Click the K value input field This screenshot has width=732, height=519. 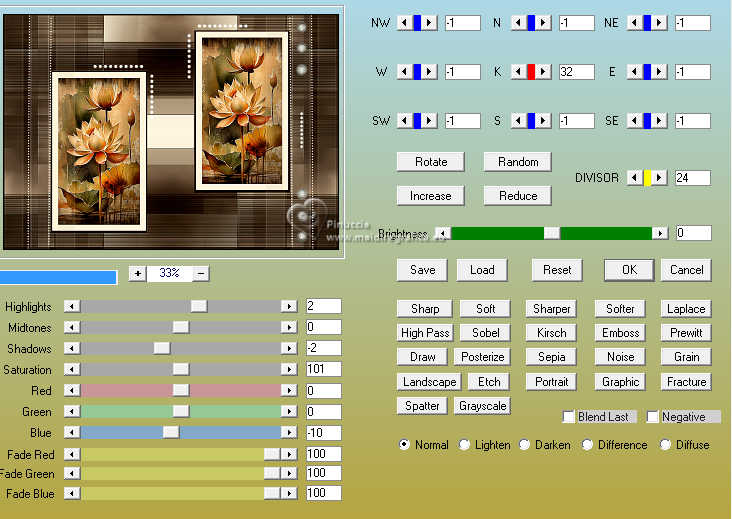[x=577, y=72]
